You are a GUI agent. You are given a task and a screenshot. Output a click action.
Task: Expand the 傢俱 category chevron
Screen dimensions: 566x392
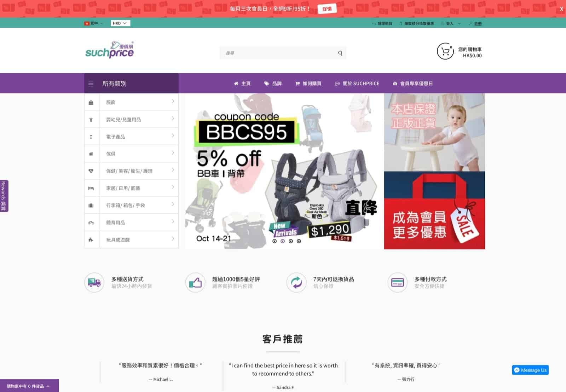[x=173, y=153]
